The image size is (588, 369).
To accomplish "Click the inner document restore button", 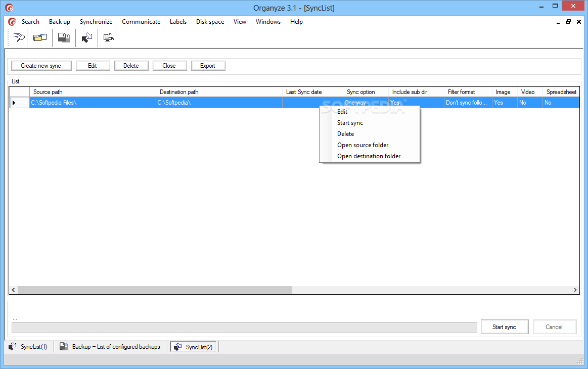I will 568,22.
